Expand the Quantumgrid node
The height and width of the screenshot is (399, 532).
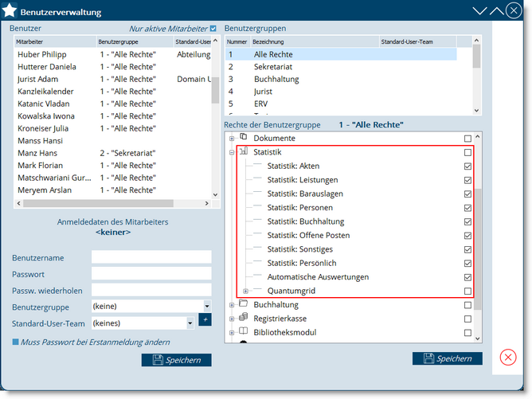(x=245, y=291)
